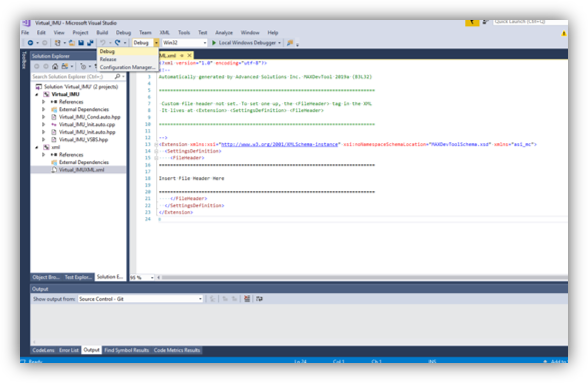Image resolution: width=588 pixels, height=383 pixels.
Task: Open the XML menu
Action: (165, 33)
